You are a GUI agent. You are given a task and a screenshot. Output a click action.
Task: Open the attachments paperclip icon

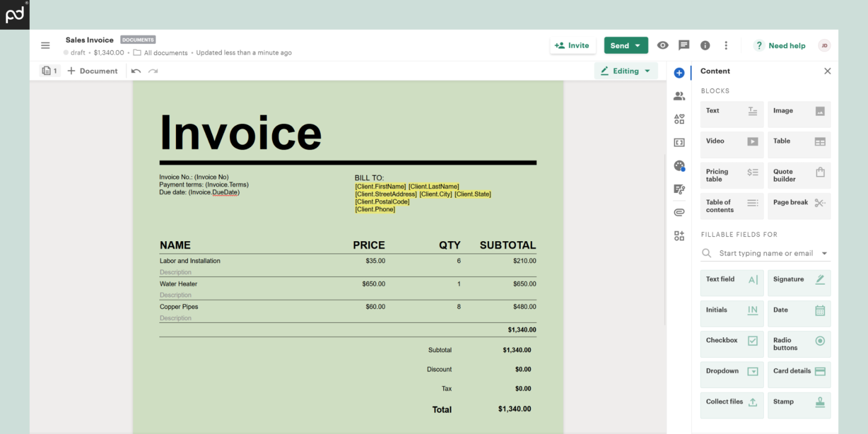679,211
